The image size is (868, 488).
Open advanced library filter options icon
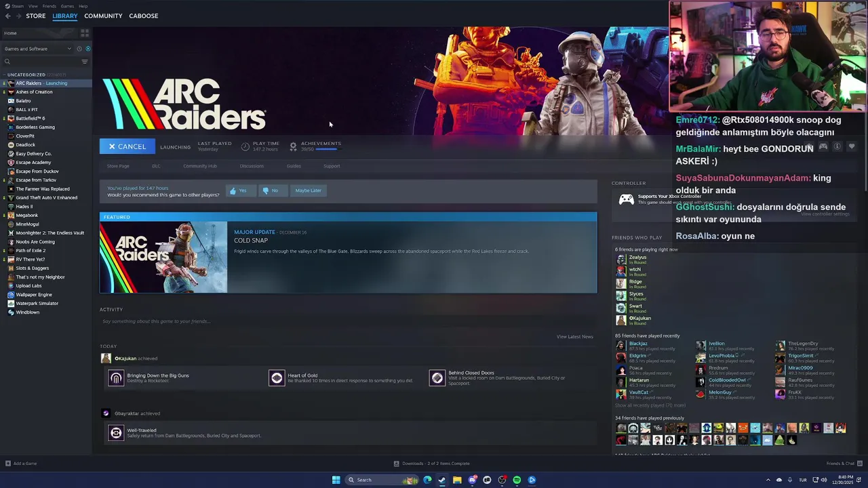[x=85, y=62]
